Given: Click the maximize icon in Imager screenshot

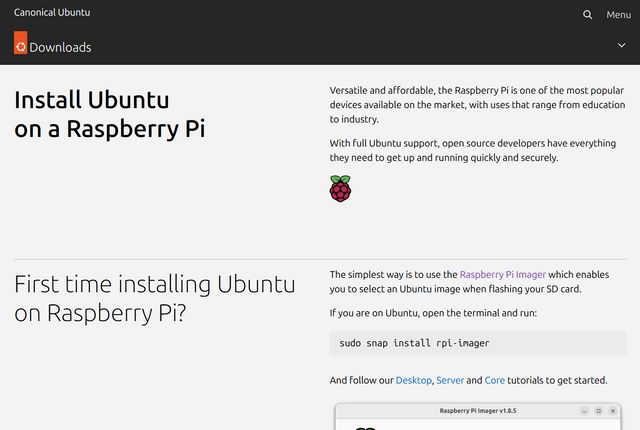Looking at the screenshot, I should pos(599,411).
